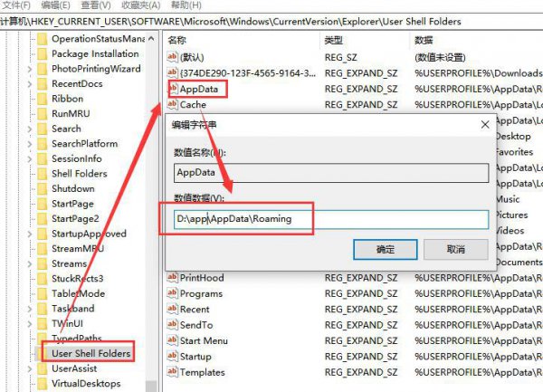
Task: Expand the SessionInfo tree node
Action: coord(30,158)
